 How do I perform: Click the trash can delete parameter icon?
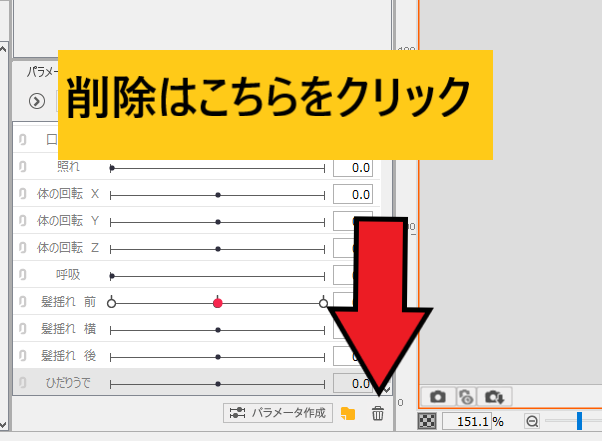pyautogui.click(x=377, y=413)
